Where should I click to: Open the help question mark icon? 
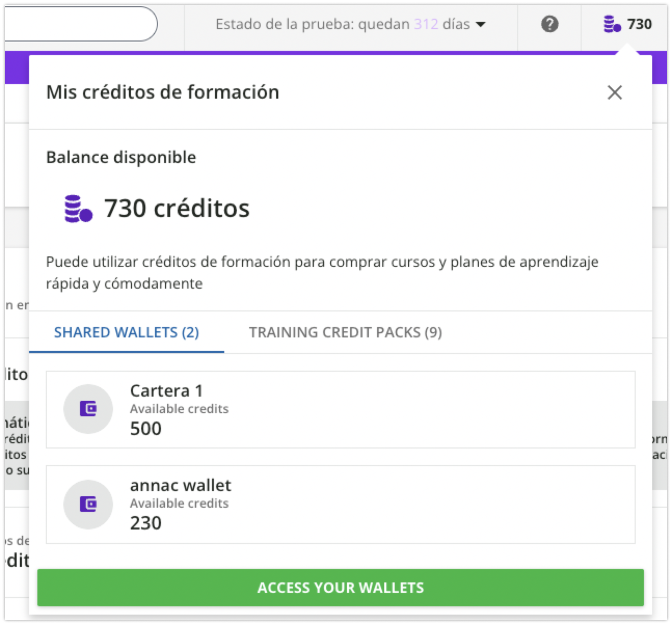(550, 24)
